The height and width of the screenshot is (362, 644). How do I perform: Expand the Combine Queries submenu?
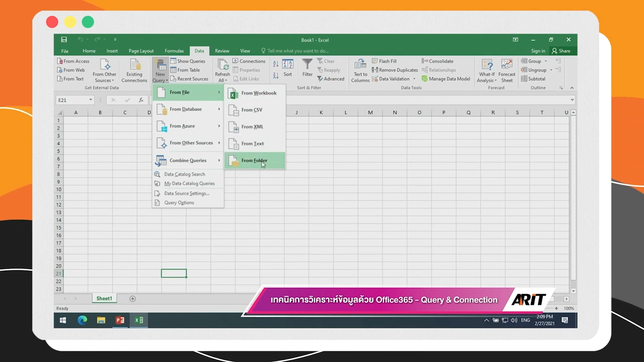tap(189, 160)
